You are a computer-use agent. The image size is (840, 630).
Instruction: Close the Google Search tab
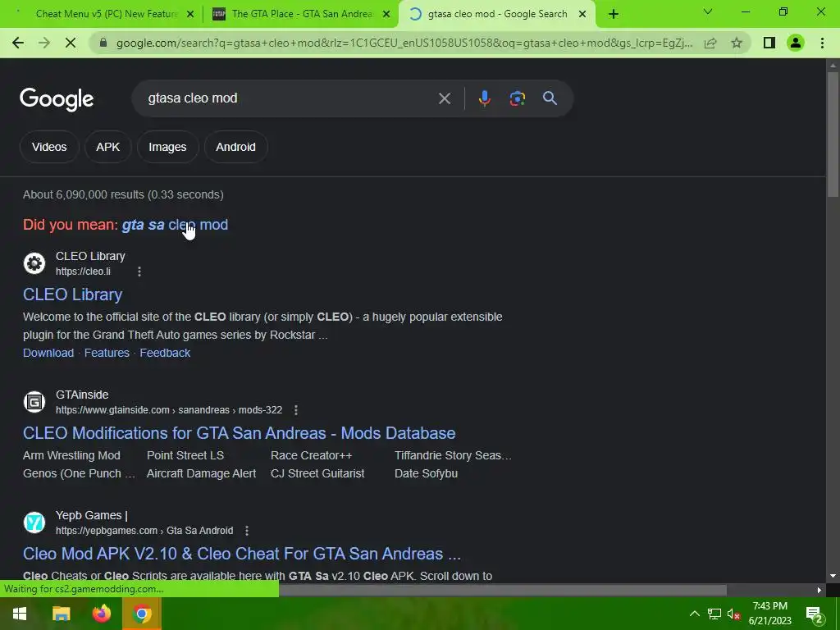582,15
